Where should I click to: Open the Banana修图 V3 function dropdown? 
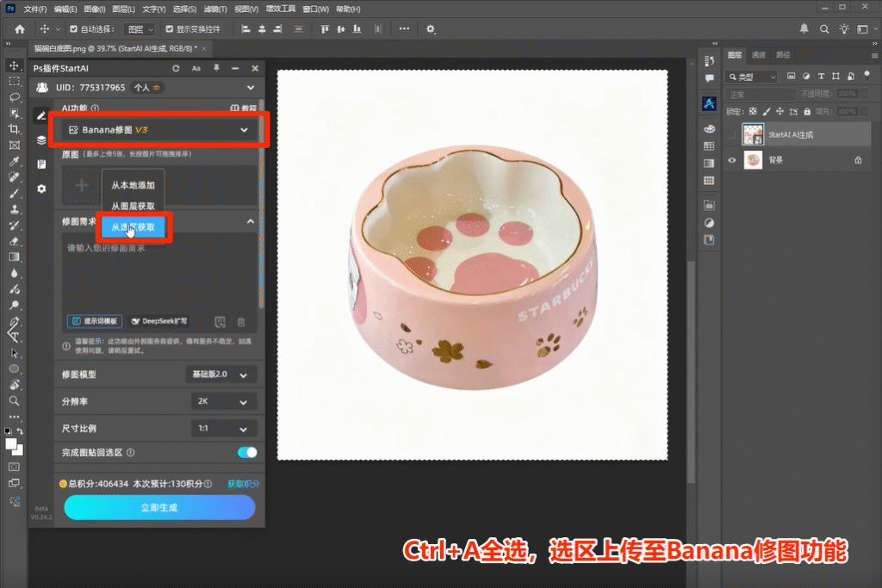[158, 130]
